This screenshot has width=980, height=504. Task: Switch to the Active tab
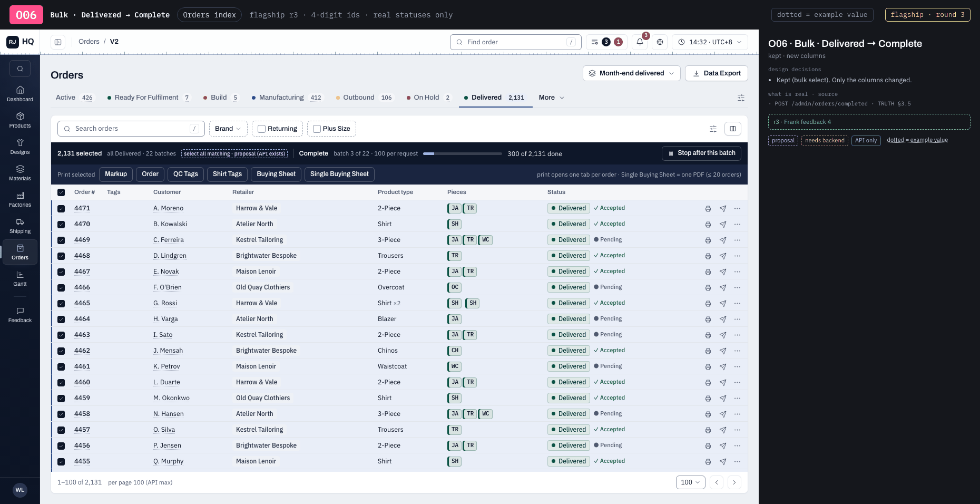[x=74, y=98]
